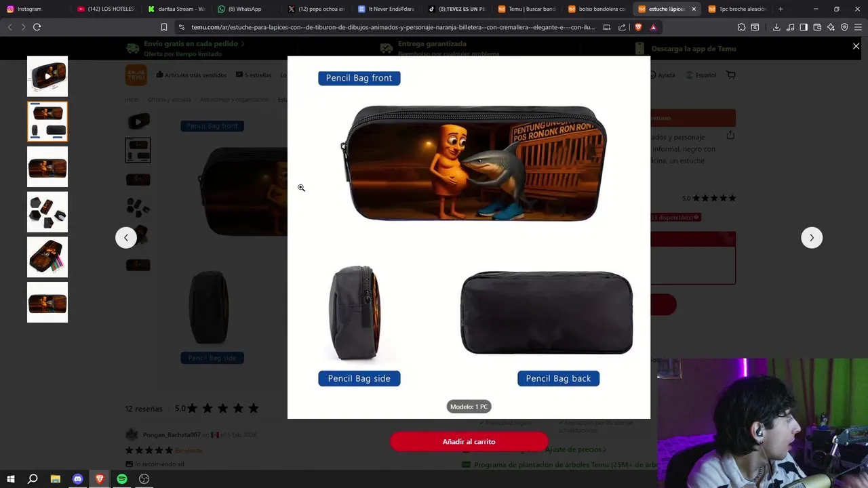
Task: Share this page via the share icon
Action: 622,27
